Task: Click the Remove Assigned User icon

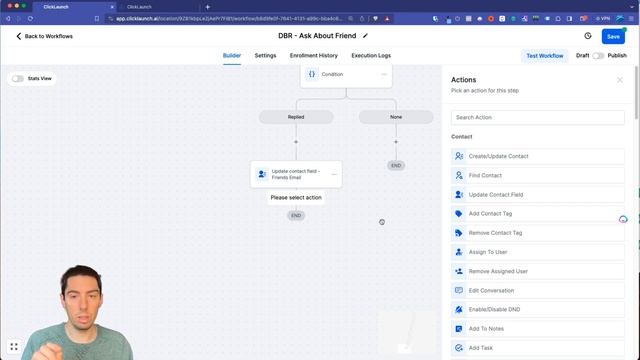Action: [x=459, y=271]
